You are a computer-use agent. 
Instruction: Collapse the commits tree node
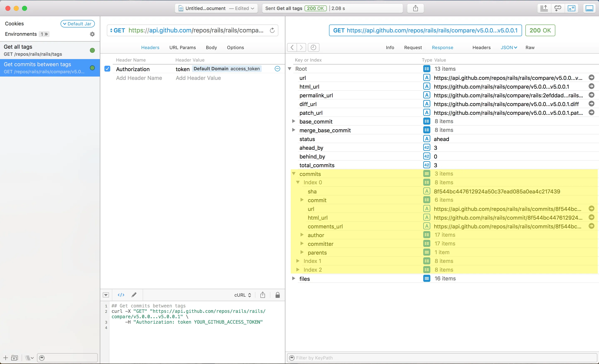[293, 174]
